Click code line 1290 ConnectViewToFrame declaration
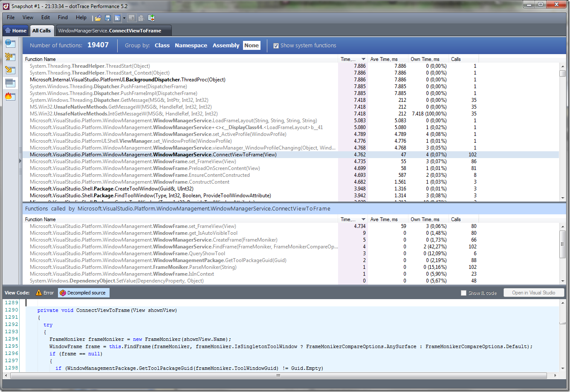570x392 pixels. (x=107, y=310)
